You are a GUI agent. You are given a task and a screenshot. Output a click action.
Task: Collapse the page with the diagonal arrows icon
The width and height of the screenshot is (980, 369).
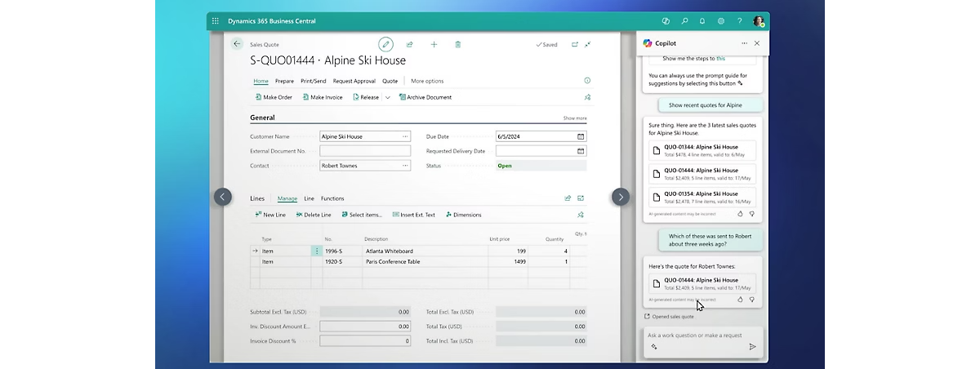coord(587,44)
